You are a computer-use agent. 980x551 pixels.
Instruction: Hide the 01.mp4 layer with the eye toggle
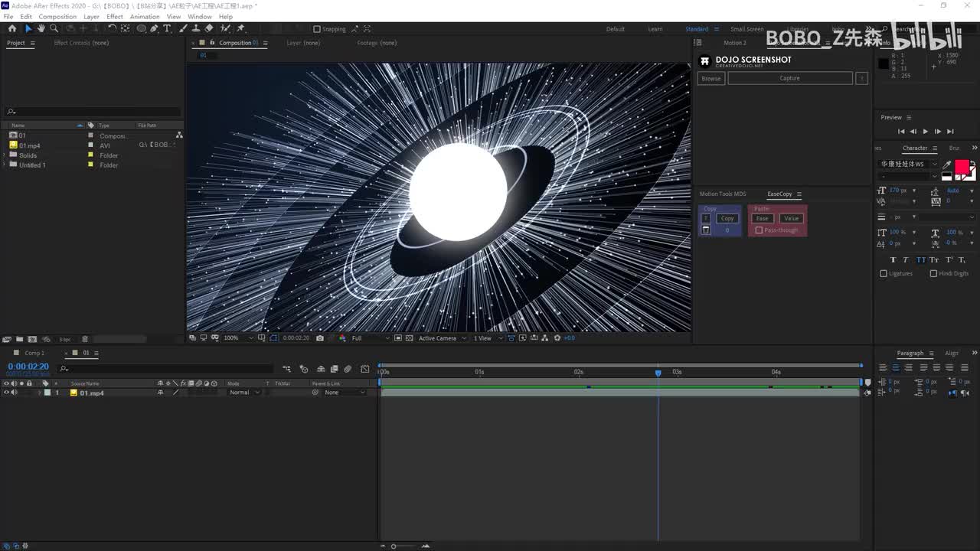click(x=6, y=393)
